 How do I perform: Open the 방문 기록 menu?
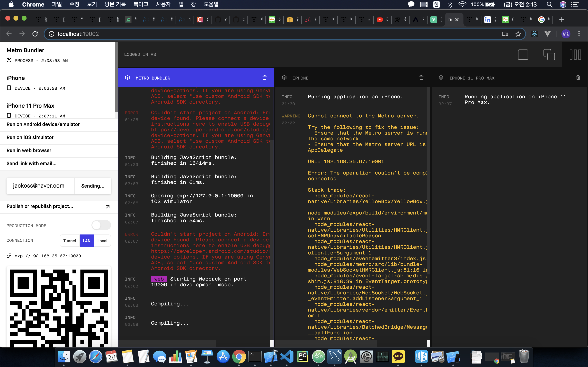(x=115, y=4)
